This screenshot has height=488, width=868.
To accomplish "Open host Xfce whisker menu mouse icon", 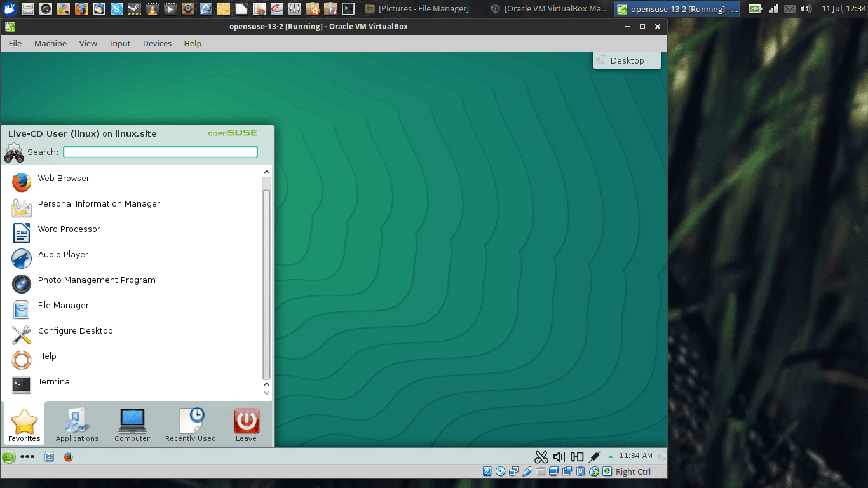I will tap(10, 9).
